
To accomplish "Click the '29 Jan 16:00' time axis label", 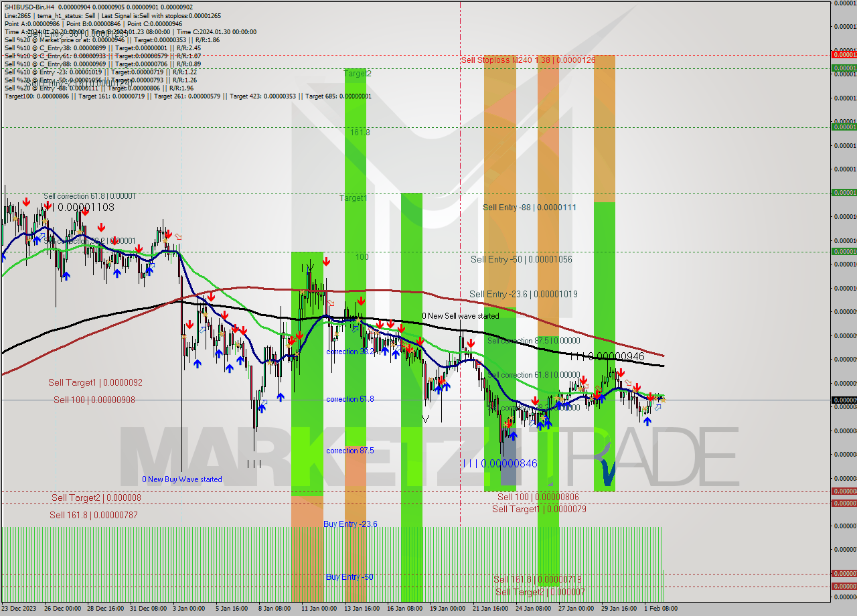I will [x=619, y=609].
